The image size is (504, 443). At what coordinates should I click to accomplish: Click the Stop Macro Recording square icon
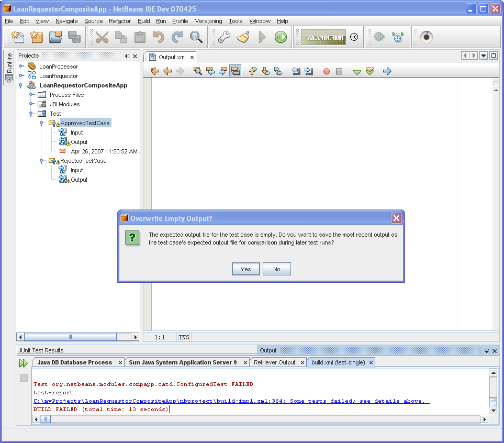click(339, 71)
